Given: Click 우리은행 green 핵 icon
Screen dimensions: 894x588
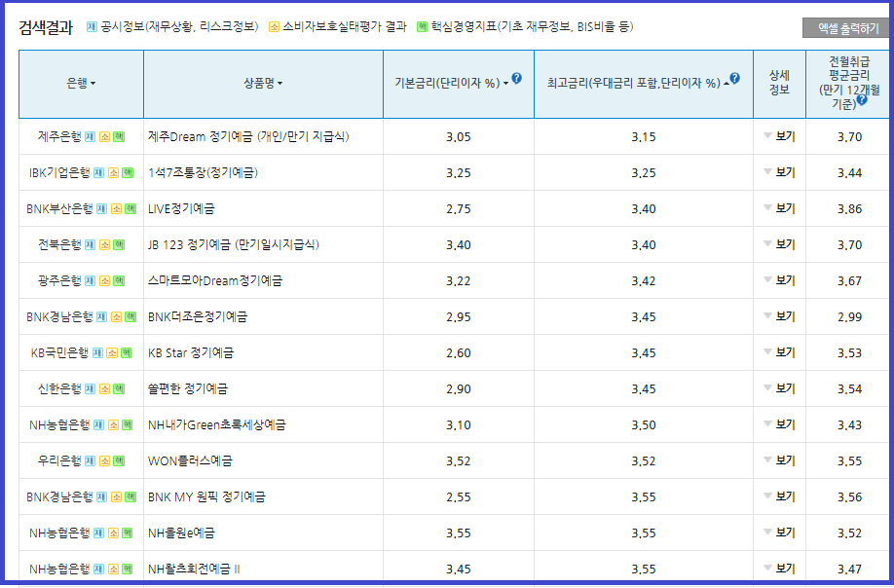Looking at the screenshot, I should coord(119,460).
